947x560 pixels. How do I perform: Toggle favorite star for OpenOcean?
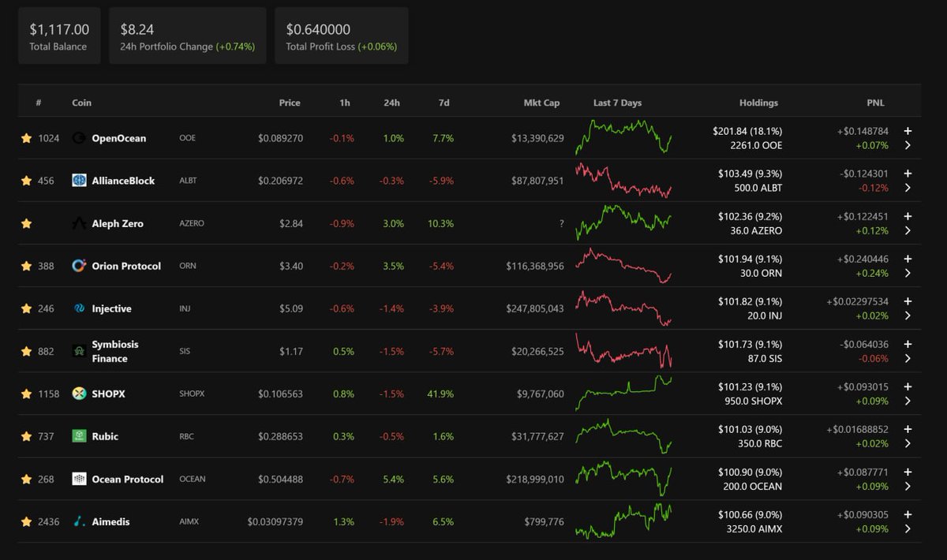[x=26, y=138]
